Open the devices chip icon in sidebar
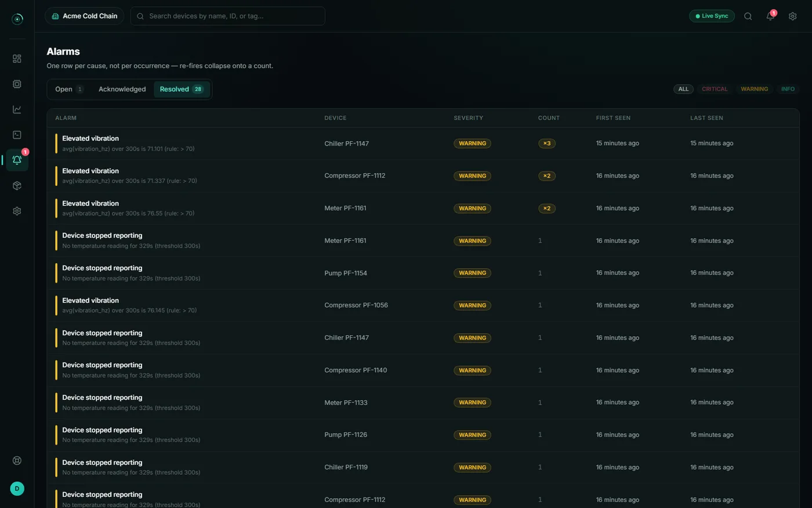The image size is (812, 508). click(x=17, y=84)
